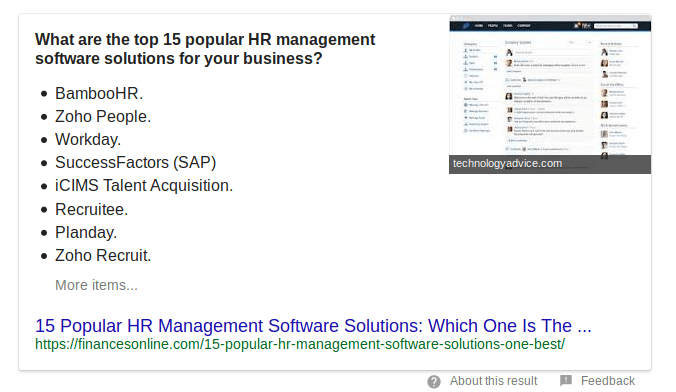Click the question mark help icon
The height and width of the screenshot is (392, 676).
coord(434,382)
